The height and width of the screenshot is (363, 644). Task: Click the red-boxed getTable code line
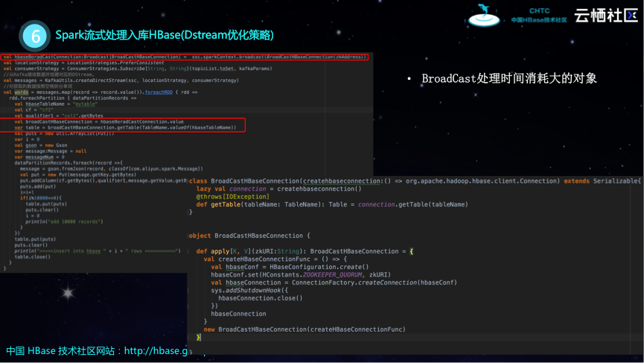[128, 127]
